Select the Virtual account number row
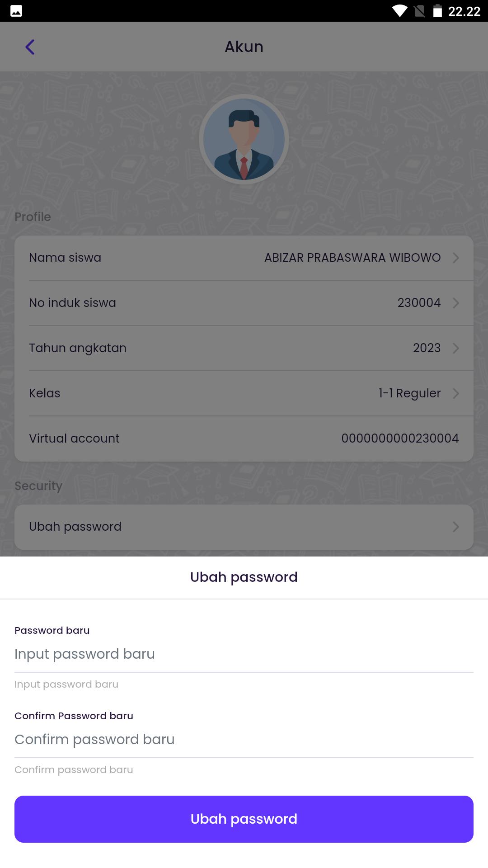488x868 pixels. 244,439
